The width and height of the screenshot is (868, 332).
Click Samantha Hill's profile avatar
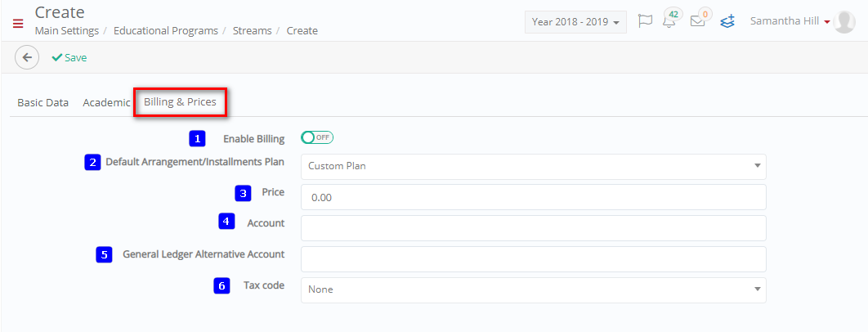pyautogui.click(x=844, y=21)
